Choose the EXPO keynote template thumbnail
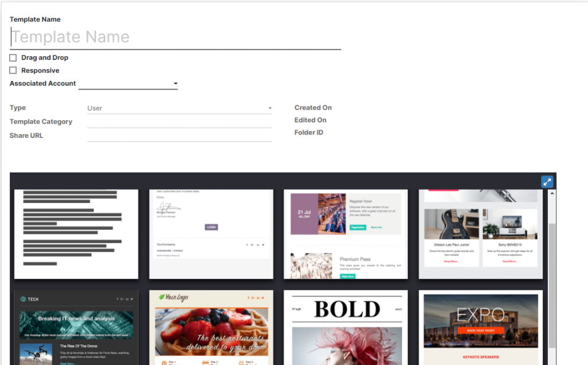The width and height of the screenshot is (588, 365). tap(481, 328)
